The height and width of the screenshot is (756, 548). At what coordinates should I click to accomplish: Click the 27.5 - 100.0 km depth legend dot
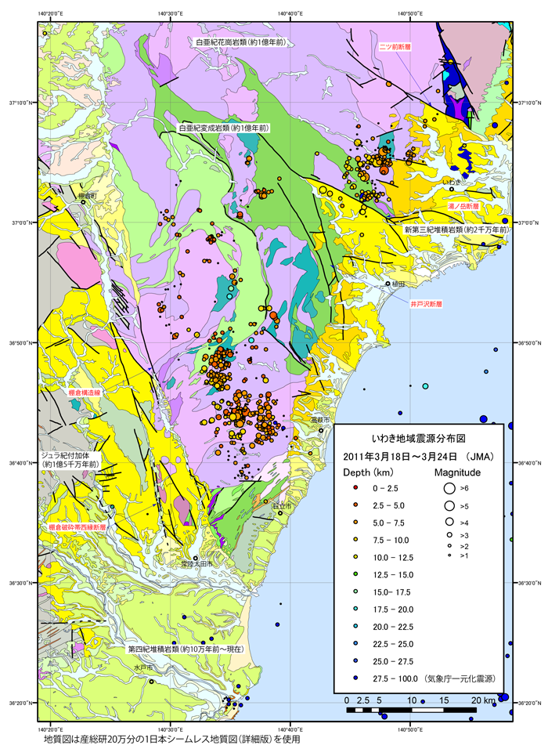click(x=355, y=678)
